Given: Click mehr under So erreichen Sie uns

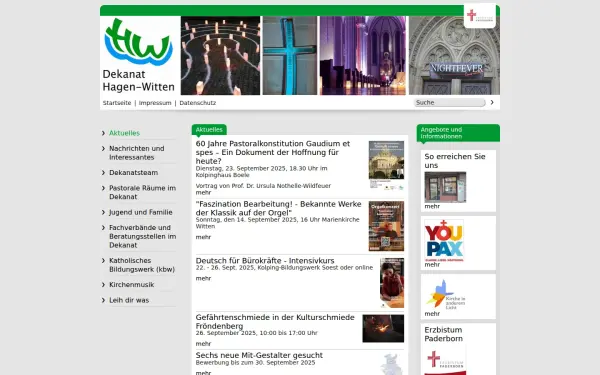Looking at the screenshot, I should pos(432,206).
